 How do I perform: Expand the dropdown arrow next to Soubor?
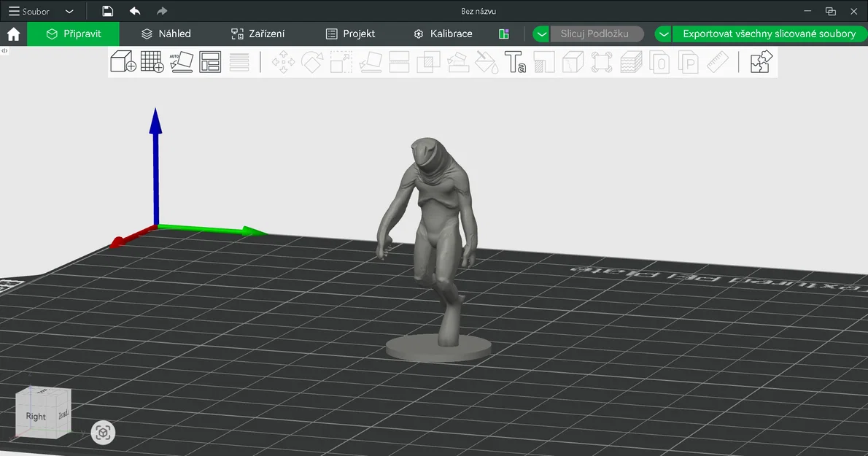[69, 11]
